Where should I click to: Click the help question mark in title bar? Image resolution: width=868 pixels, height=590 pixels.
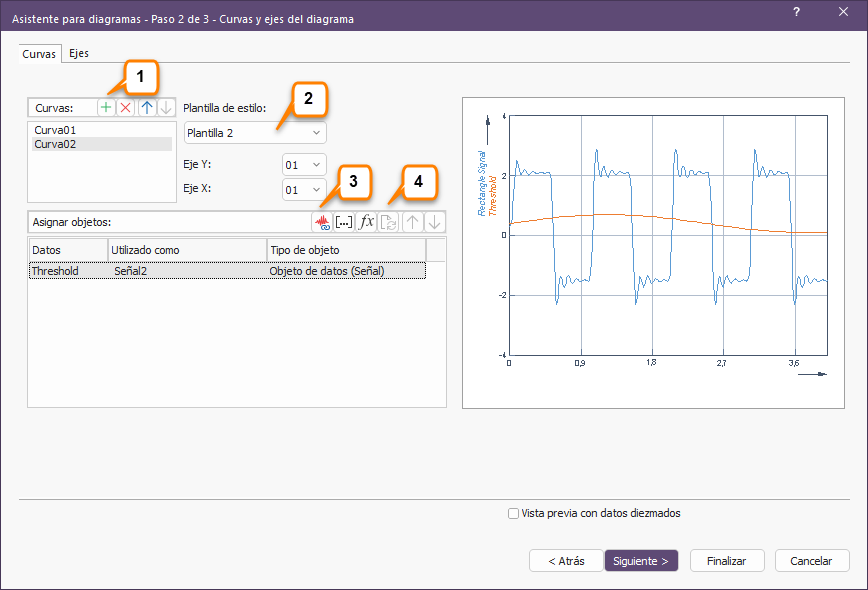[x=796, y=11]
